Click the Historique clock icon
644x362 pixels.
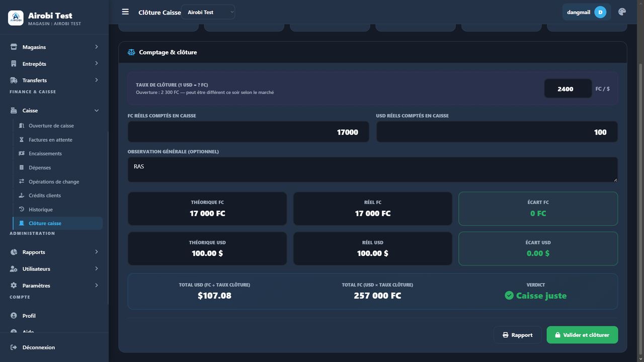pyautogui.click(x=22, y=209)
